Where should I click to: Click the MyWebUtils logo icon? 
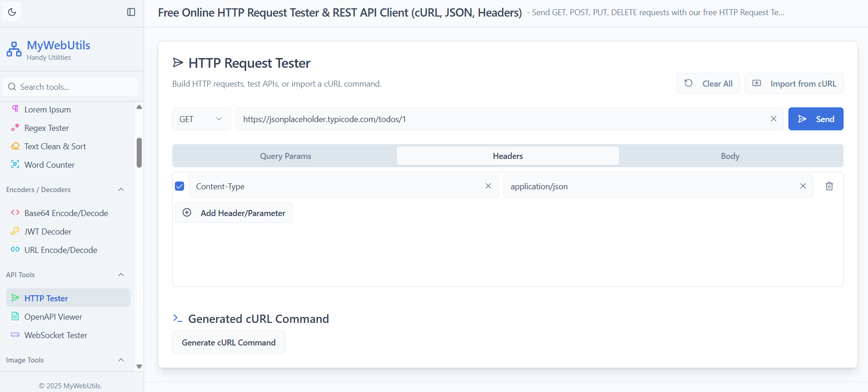click(14, 49)
